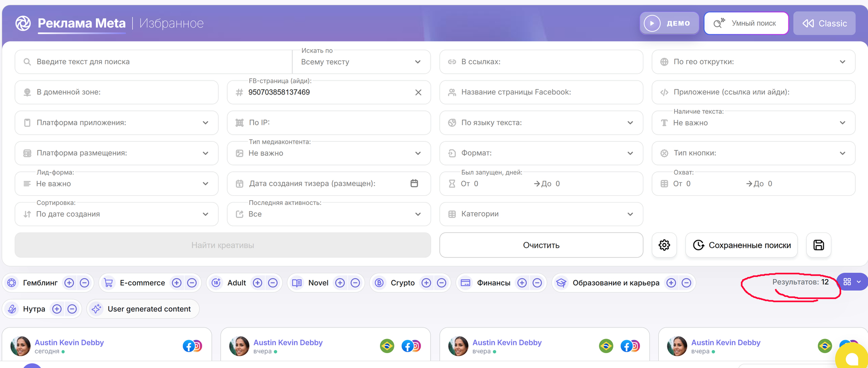Image resolution: width=868 pixels, height=368 pixels.
Task: Open the Категории dropdown
Action: click(541, 214)
